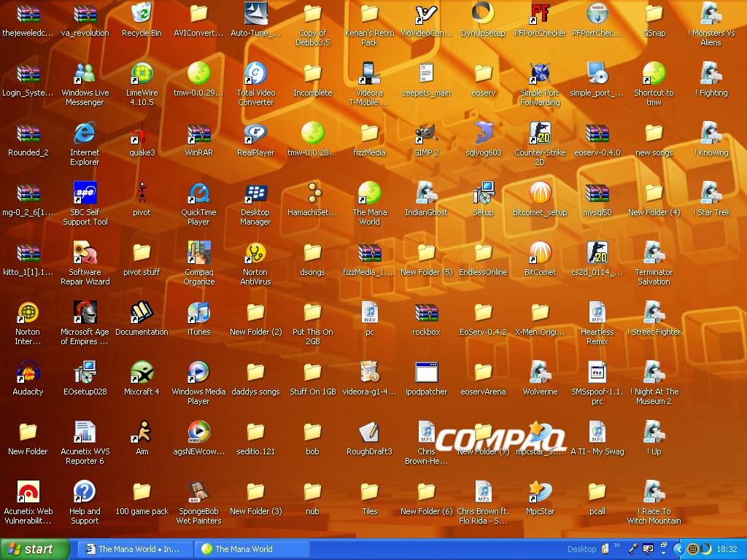The image size is (747, 560).
Task: Click the Wolverine video file icon
Action: pyautogui.click(x=541, y=372)
